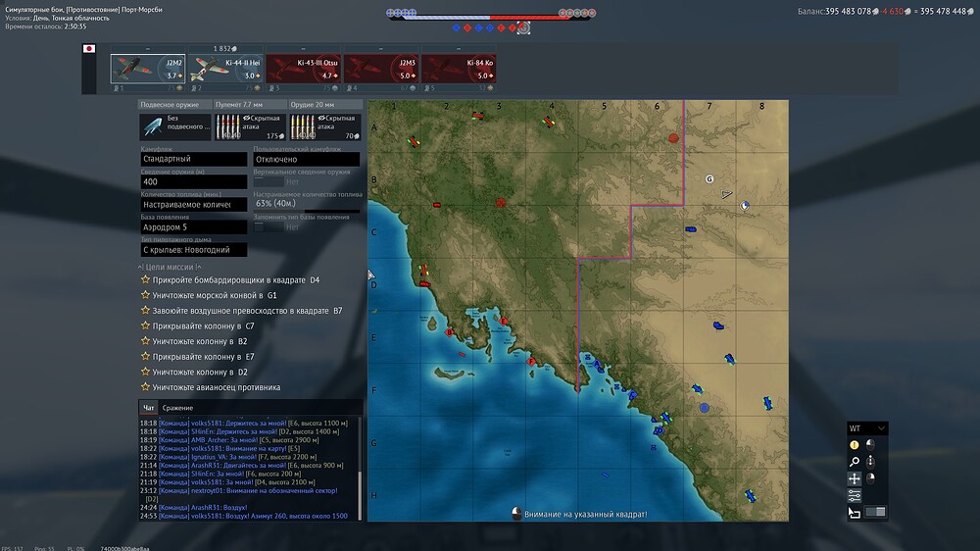Open camouflage dropdown showing 'Стандартный'

click(x=194, y=159)
